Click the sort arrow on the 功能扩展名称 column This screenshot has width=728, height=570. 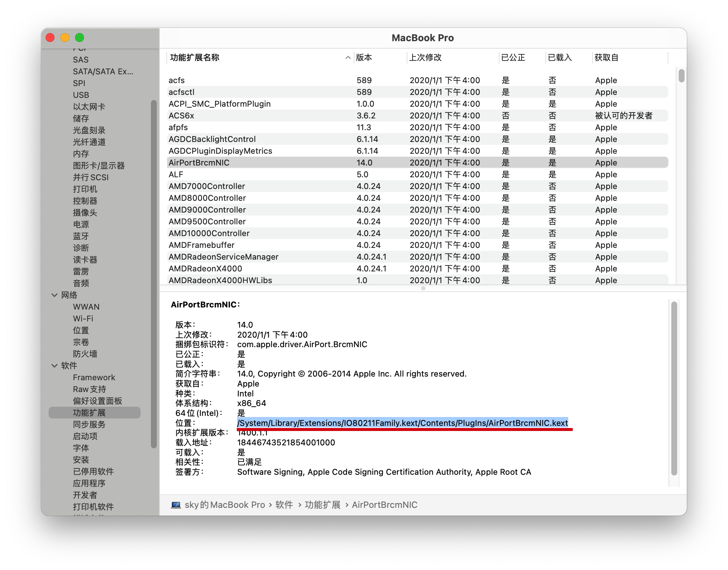tap(348, 58)
